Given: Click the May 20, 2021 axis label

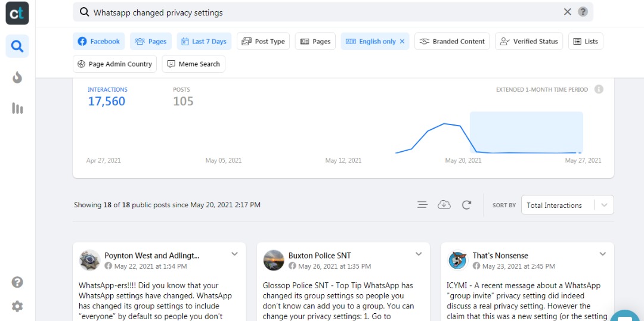Looking at the screenshot, I should pos(463,160).
